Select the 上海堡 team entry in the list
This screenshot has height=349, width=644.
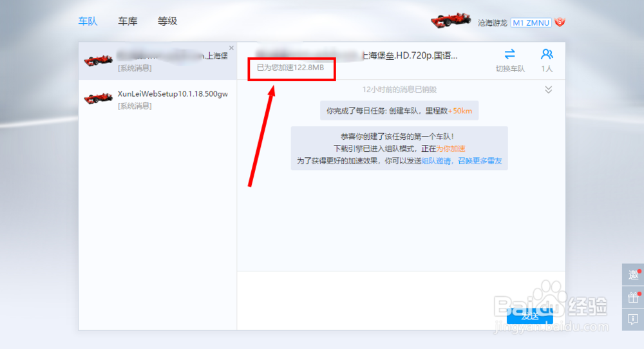tap(158, 61)
